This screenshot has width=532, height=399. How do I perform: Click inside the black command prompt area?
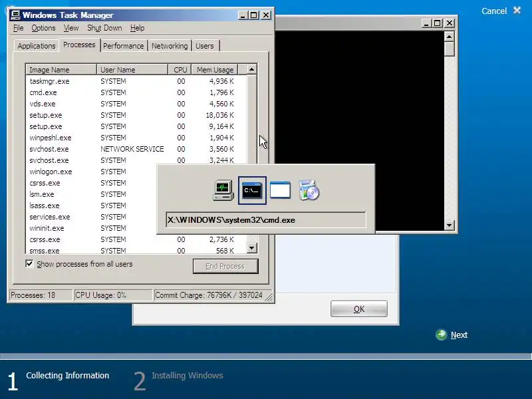(x=360, y=98)
